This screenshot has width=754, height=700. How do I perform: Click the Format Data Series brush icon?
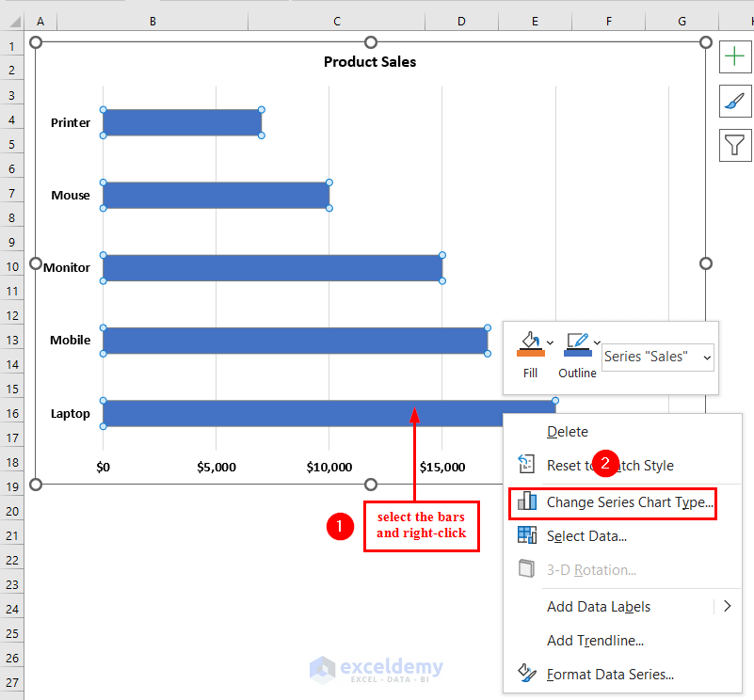click(x=525, y=674)
